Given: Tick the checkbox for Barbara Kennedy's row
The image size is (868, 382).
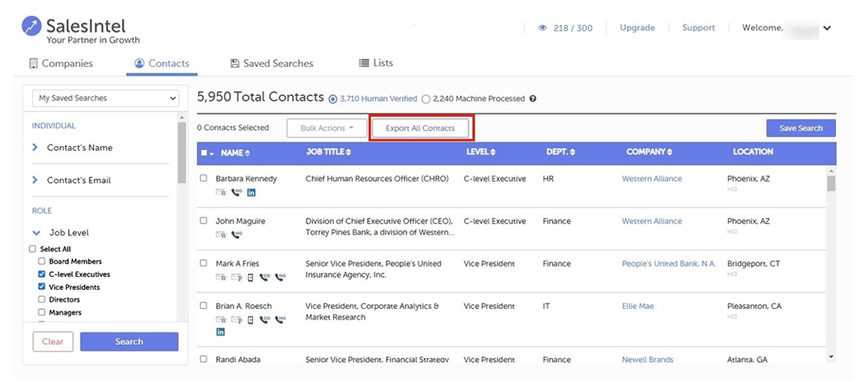Looking at the screenshot, I should coord(204,179).
